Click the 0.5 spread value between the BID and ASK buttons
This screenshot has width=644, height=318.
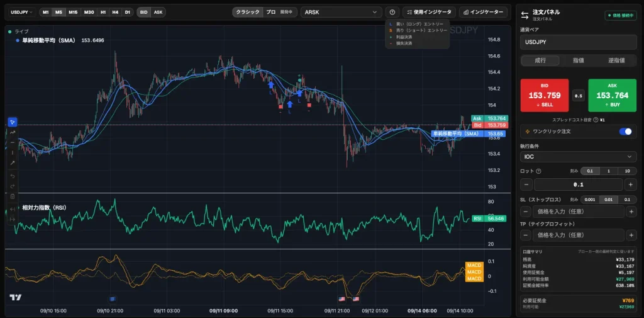point(579,96)
